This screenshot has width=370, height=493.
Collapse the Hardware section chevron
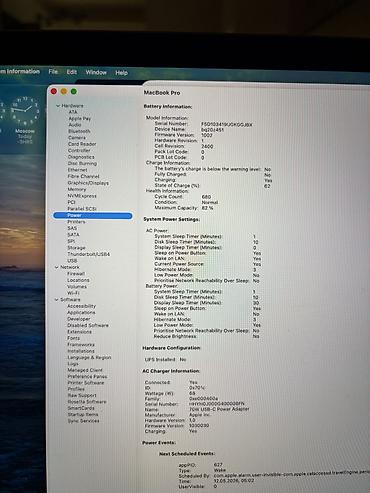(58, 106)
